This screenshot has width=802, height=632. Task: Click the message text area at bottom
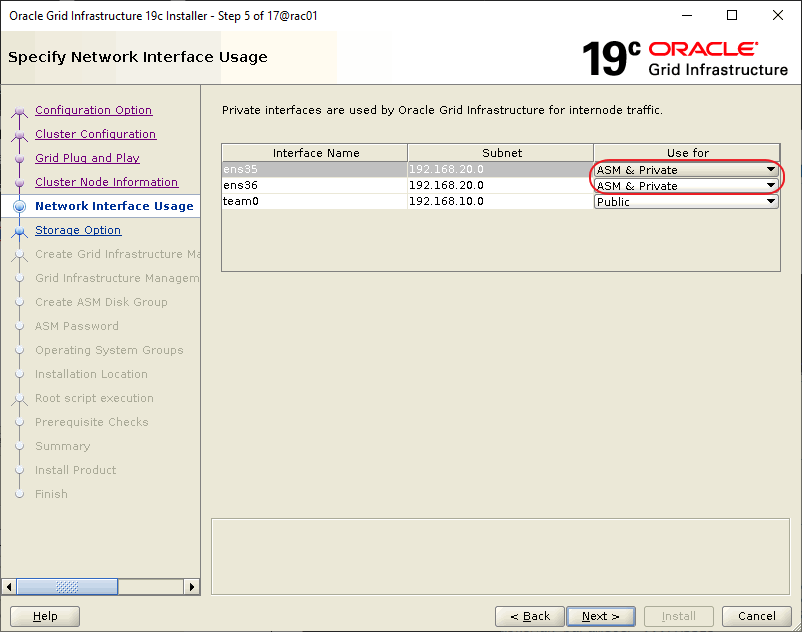pos(500,557)
